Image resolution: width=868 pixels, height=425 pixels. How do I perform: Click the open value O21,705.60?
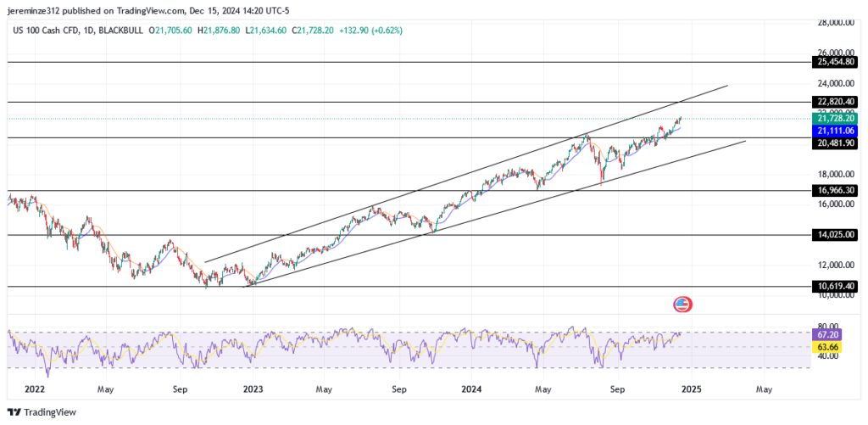tap(170, 31)
